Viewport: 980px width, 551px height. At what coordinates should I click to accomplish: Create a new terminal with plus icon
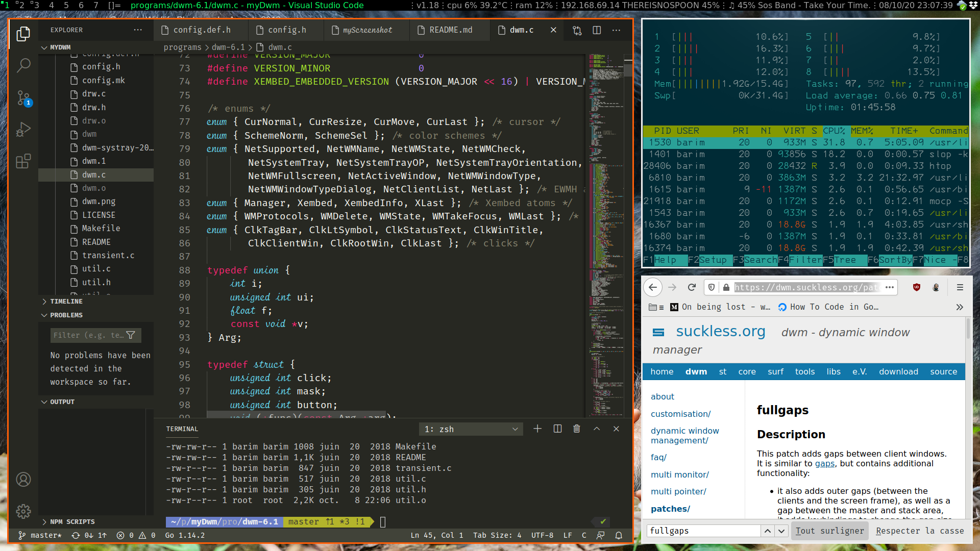coord(537,429)
